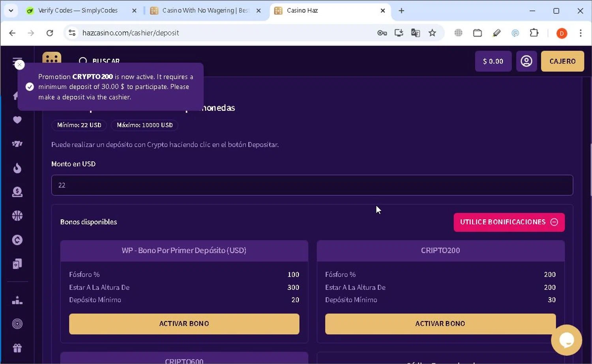
Task: Click the pencil highlighter extension icon
Action: click(496, 33)
